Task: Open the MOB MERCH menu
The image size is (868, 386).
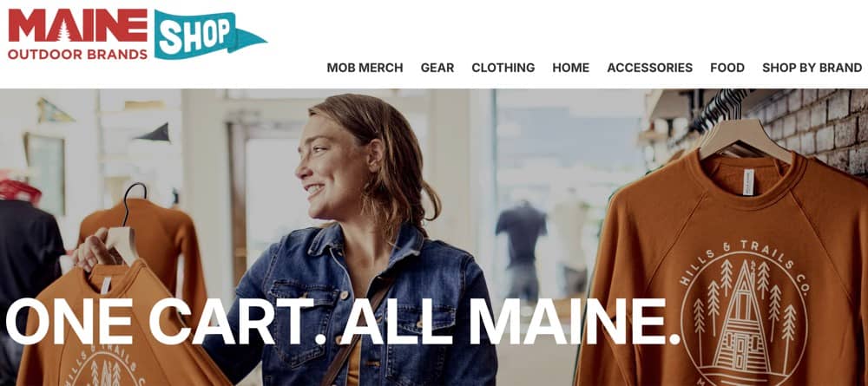Action: [x=365, y=68]
